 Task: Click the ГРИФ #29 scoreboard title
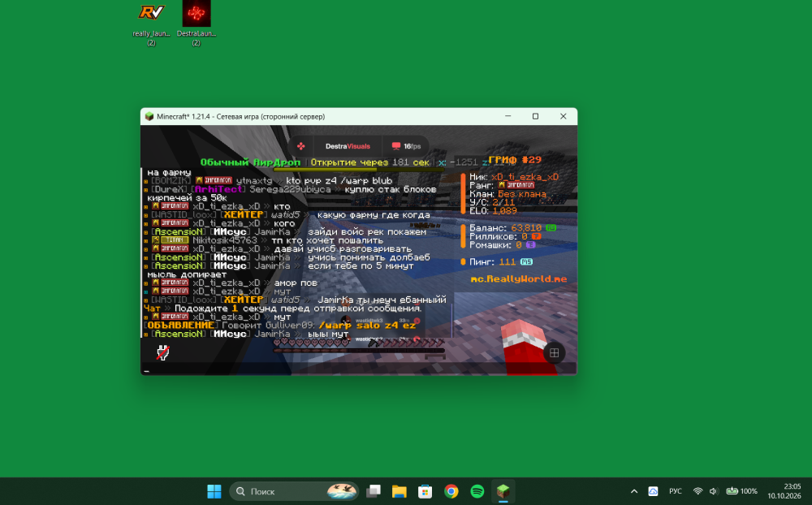coord(515,160)
